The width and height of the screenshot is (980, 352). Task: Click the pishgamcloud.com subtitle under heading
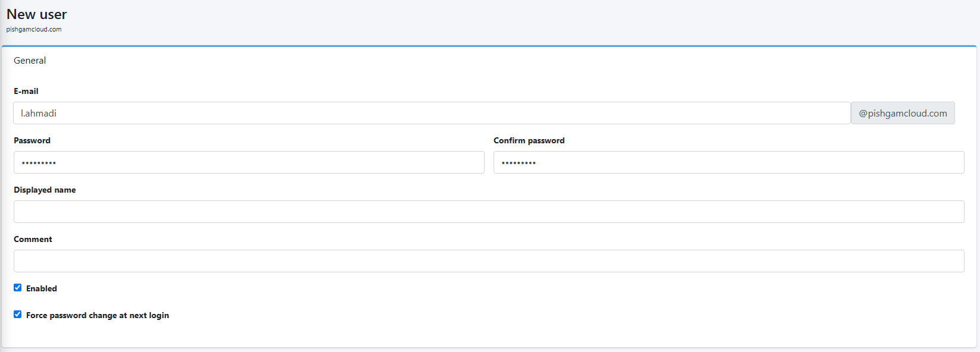(34, 29)
